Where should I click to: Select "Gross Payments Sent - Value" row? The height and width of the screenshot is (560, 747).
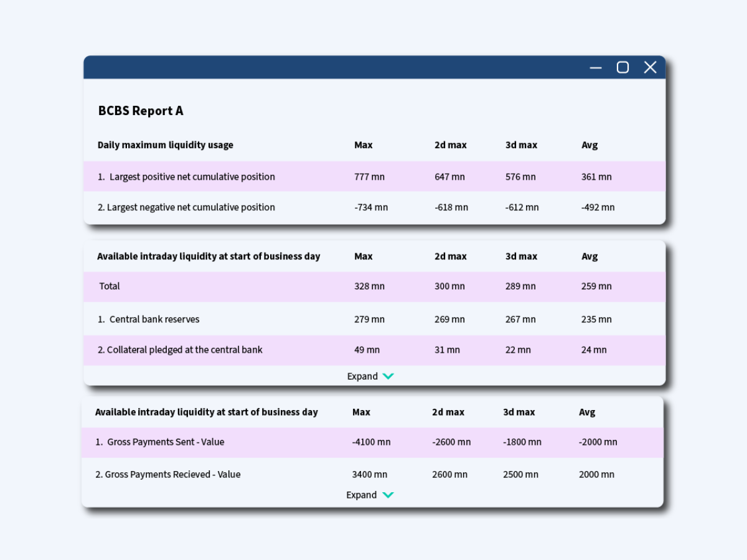(x=159, y=442)
